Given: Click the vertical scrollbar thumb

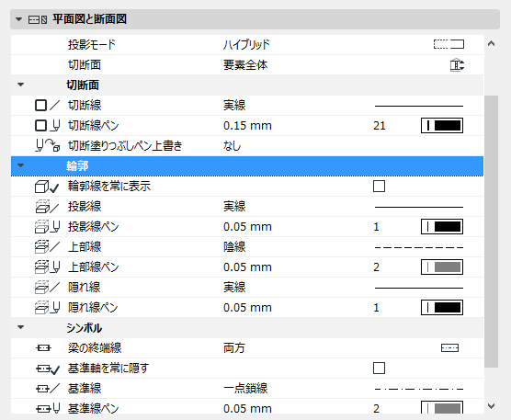Looking at the screenshot, I should pyautogui.click(x=491, y=232).
